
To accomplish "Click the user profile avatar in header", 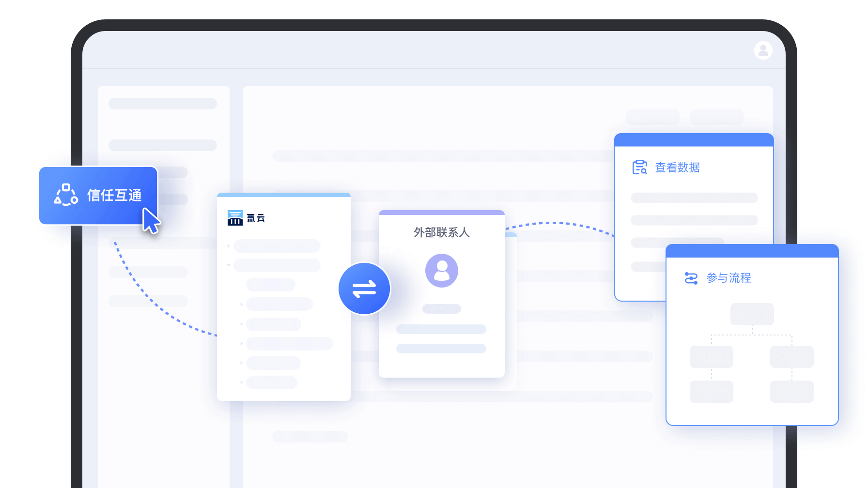I will 763,50.
